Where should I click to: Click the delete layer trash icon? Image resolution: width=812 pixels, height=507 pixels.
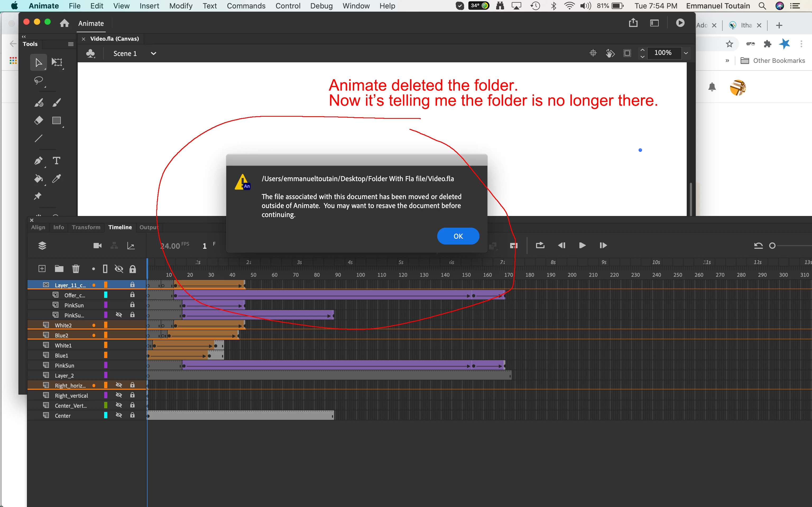tap(76, 269)
